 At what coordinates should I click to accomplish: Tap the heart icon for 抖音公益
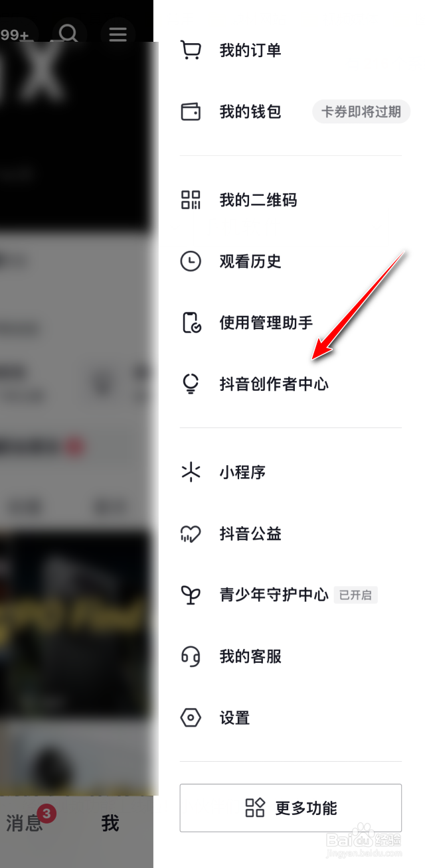(191, 534)
